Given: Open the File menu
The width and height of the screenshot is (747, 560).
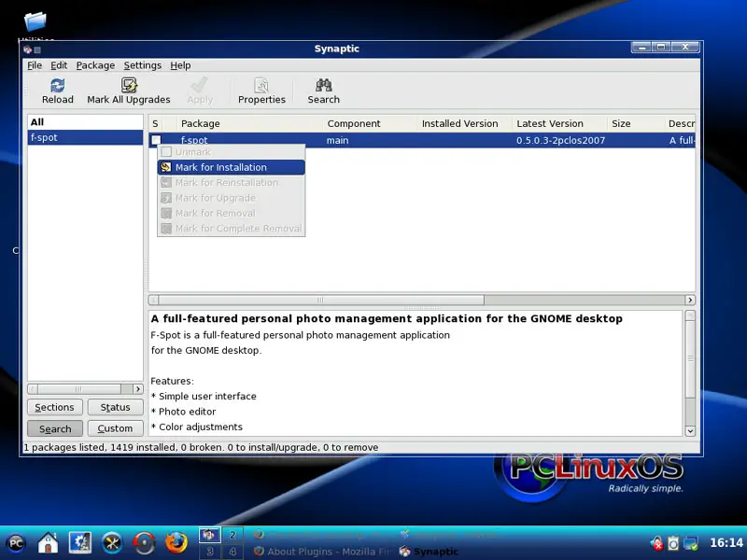Looking at the screenshot, I should (x=35, y=65).
